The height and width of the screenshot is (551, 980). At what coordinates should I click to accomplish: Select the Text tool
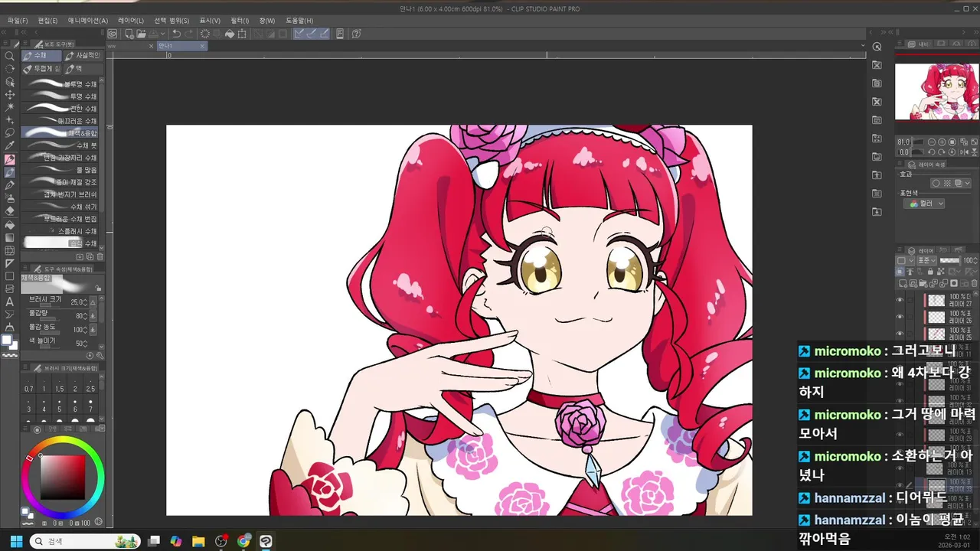tap(10, 302)
